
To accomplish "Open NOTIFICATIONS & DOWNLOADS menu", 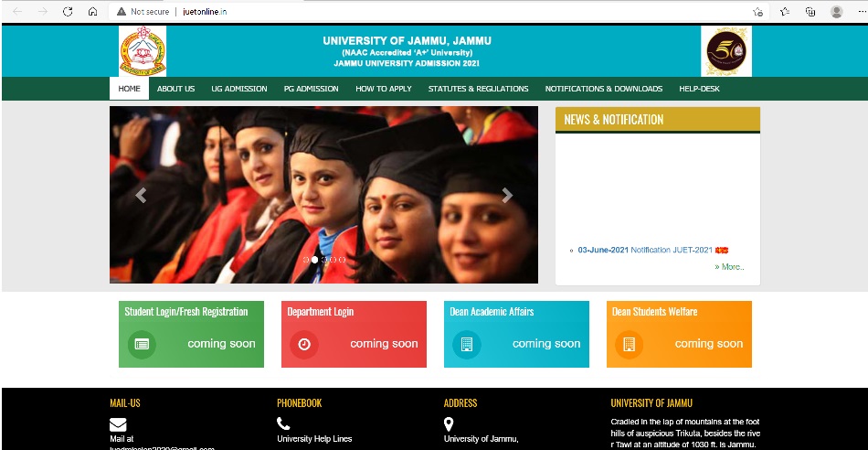I will (604, 89).
